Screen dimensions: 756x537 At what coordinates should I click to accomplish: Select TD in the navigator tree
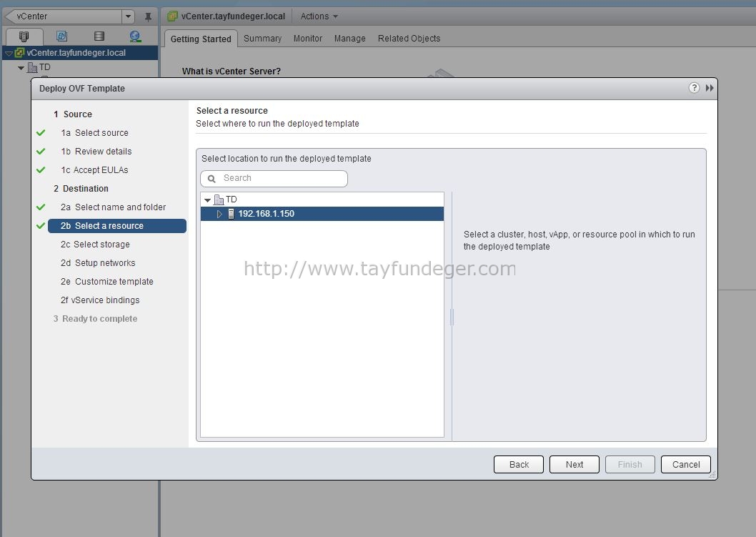tap(45, 67)
